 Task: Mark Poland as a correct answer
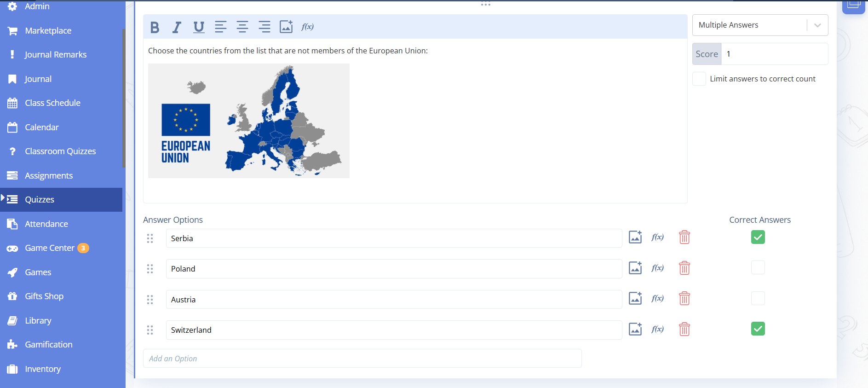(758, 267)
